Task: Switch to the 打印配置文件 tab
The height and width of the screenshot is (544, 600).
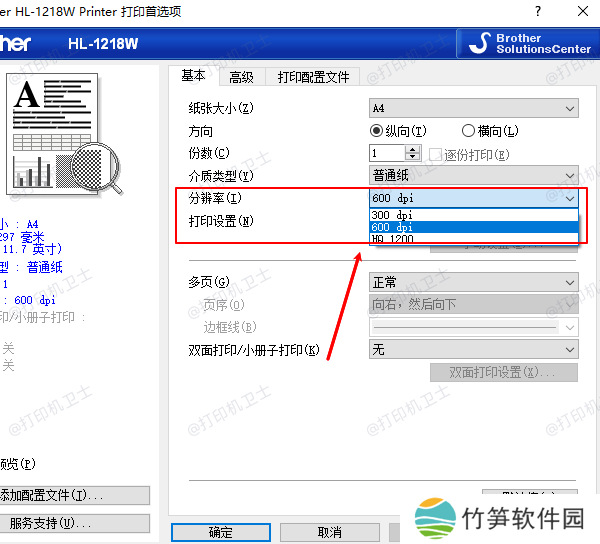Action: 313,77
